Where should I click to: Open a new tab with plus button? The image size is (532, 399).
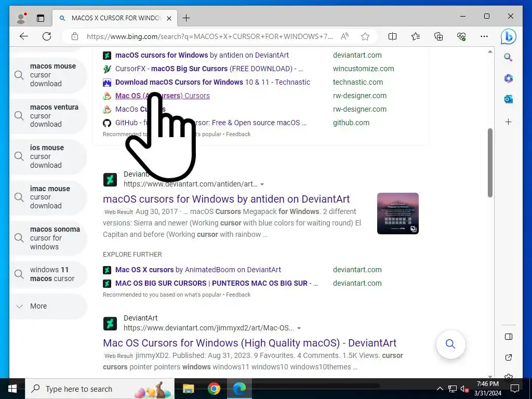(187, 18)
